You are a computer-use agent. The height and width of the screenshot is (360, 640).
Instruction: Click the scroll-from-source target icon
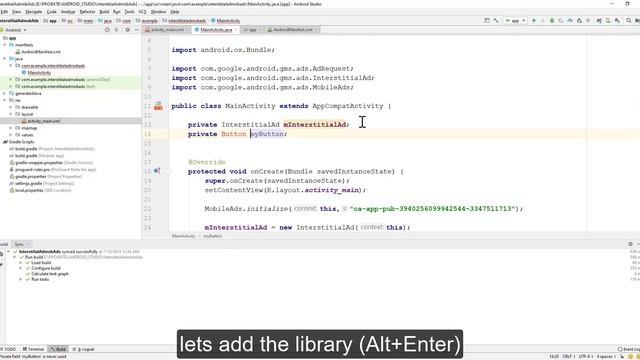[x=107, y=30]
